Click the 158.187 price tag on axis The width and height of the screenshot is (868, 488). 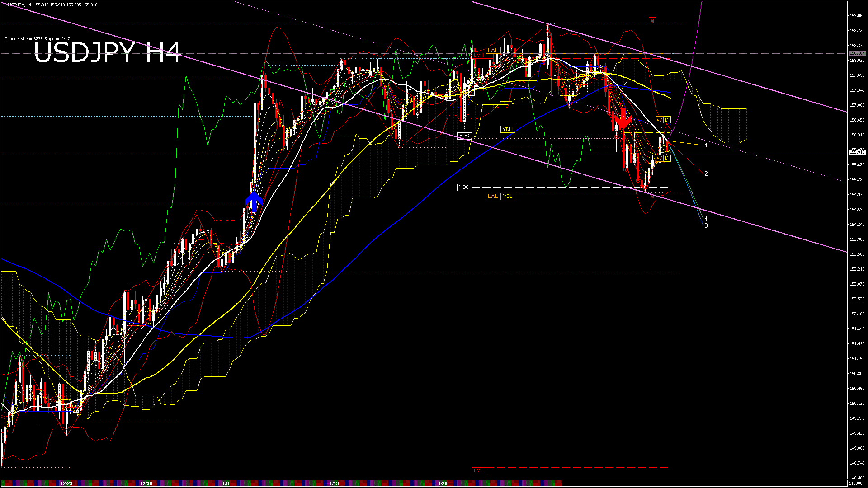857,53
